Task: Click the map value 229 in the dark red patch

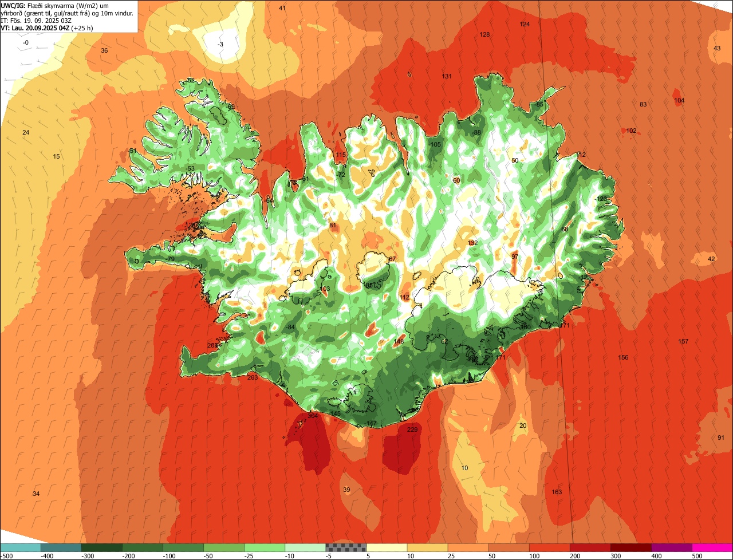Action: (412, 429)
